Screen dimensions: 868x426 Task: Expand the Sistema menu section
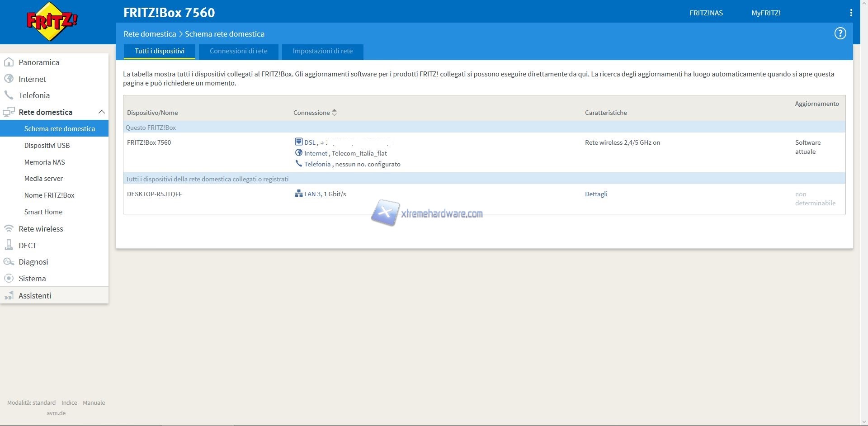[x=32, y=279]
